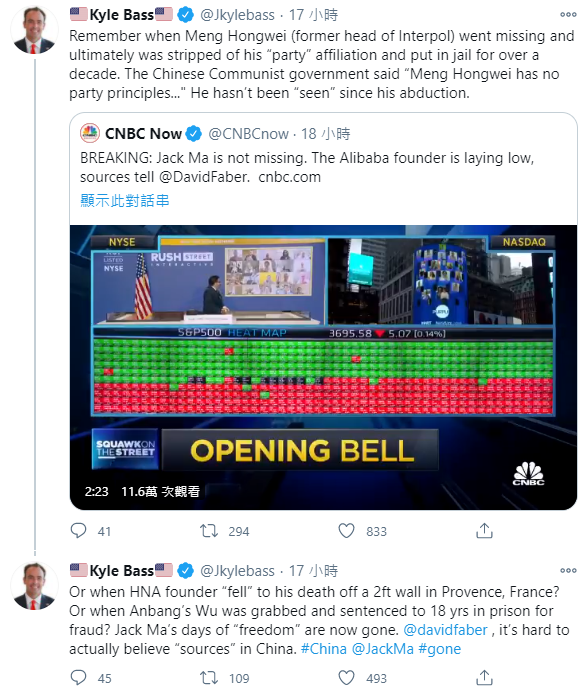Like the second tweet with 493 likes

(347, 678)
